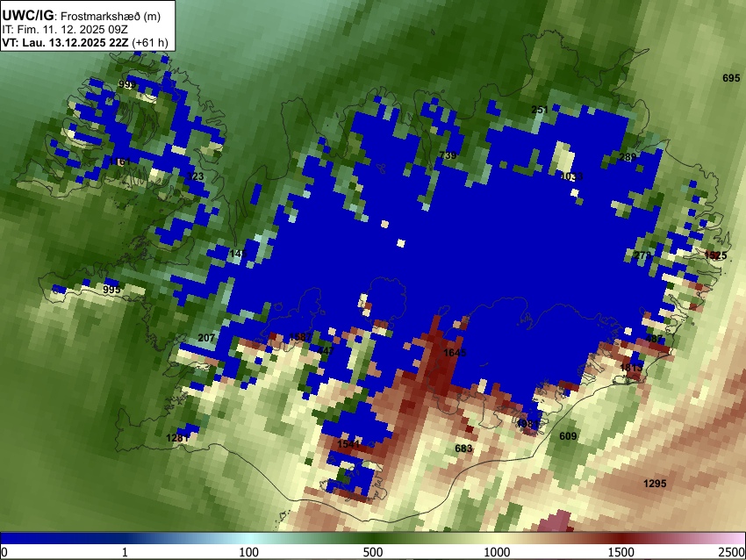The width and height of the screenshot is (746, 560).
Task: Select the 1981 map value
Action: point(527,424)
